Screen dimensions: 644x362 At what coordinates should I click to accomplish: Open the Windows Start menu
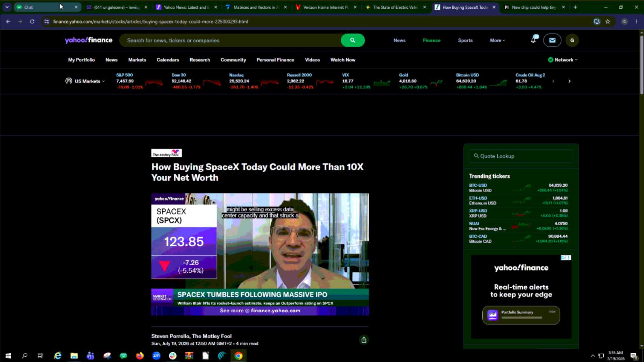[8, 356]
